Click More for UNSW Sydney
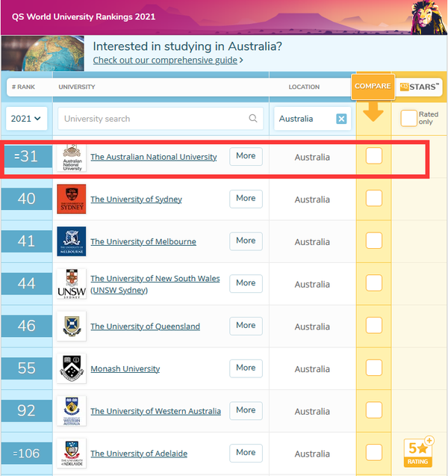448x476 pixels. (246, 283)
